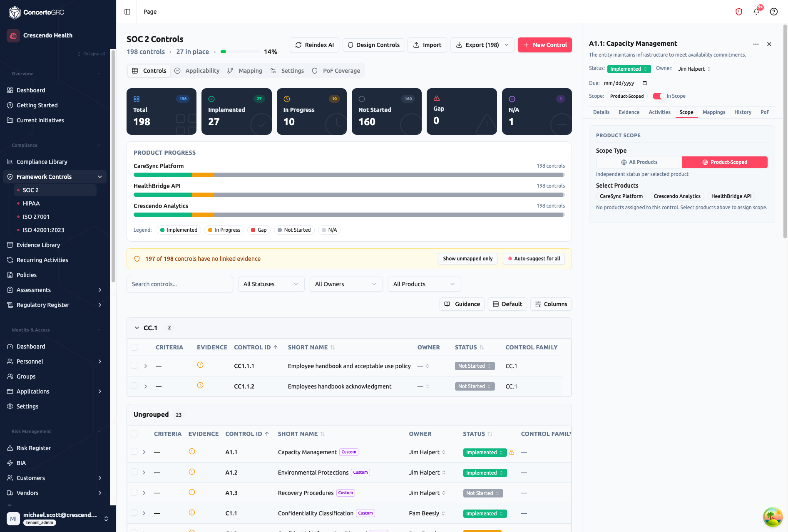Viewport: 788px width, 532px height.
Task: Click Auto-suggest for all
Action: pyautogui.click(x=534, y=259)
